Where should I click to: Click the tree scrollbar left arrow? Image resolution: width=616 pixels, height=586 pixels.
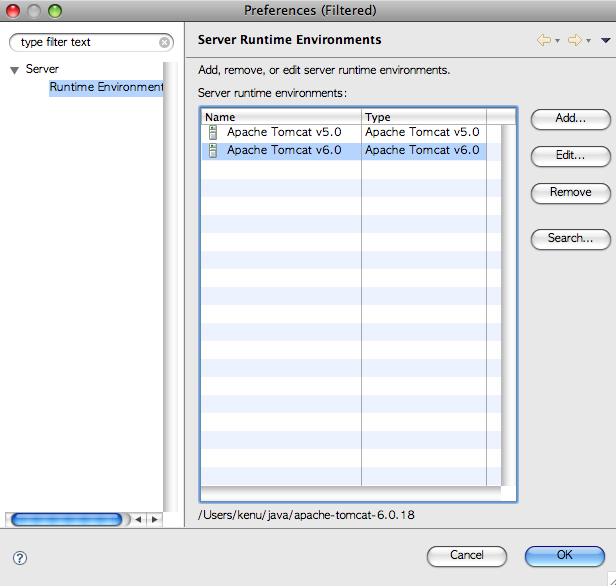138,520
